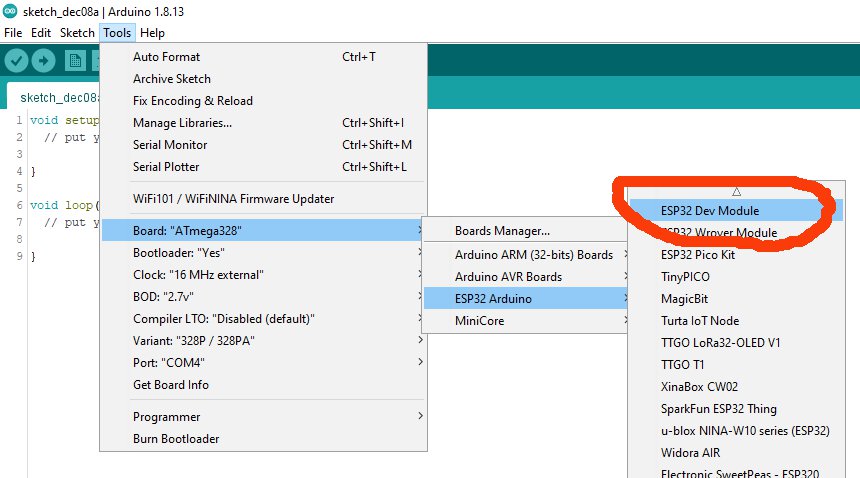The height and width of the screenshot is (478, 860).
Task: Click line number 9 in the gutter
Action: click(x=19, y=255)
